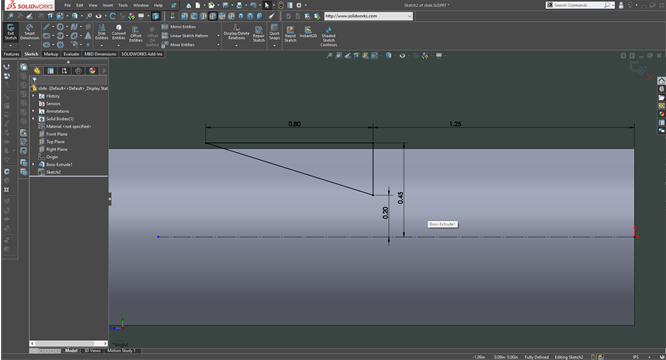Open the Help menu
666x360 pixels.
[x=158, y=6]
